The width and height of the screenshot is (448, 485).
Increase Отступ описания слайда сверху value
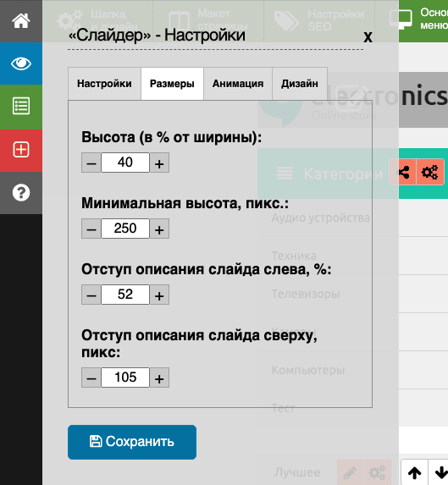point(159,378)
